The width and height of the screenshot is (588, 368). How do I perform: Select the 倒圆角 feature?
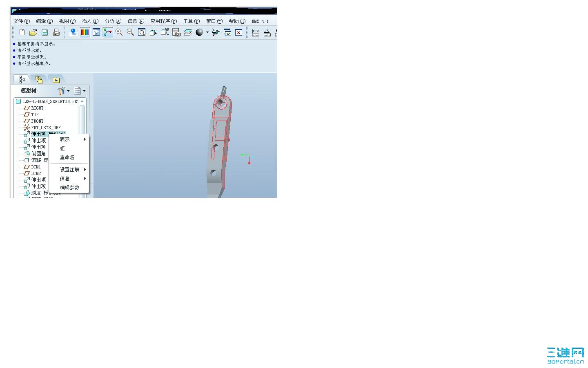coord(36,154)
